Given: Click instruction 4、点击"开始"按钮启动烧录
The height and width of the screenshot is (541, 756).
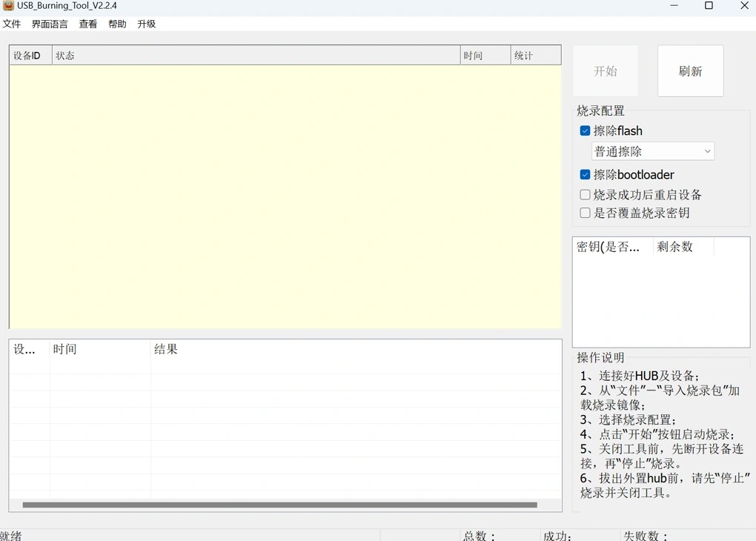Looking at the screenshot, I should [657, 434].
